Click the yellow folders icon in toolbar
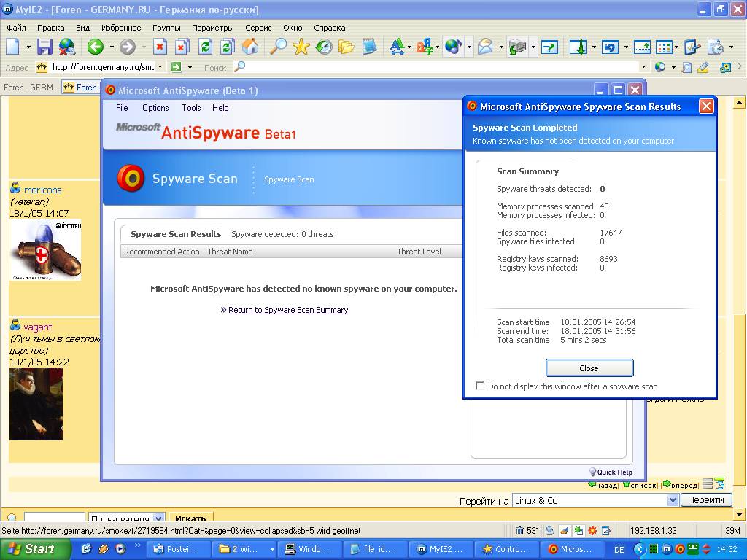The height and width of the screenshot is (560, 747). click(347, 47)
